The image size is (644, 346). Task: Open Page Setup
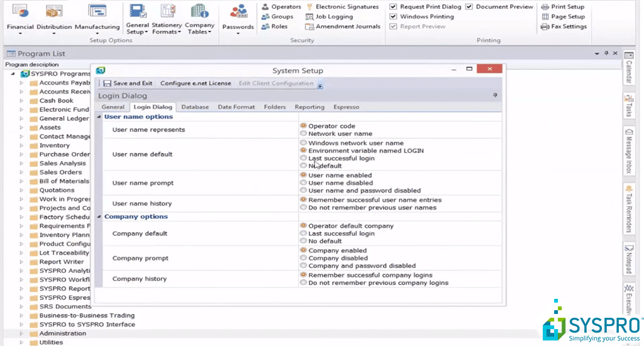pos(563,16)
